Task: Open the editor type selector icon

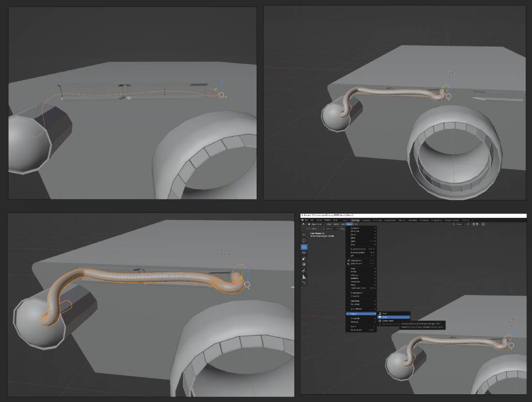Action: tap(303, 224)
